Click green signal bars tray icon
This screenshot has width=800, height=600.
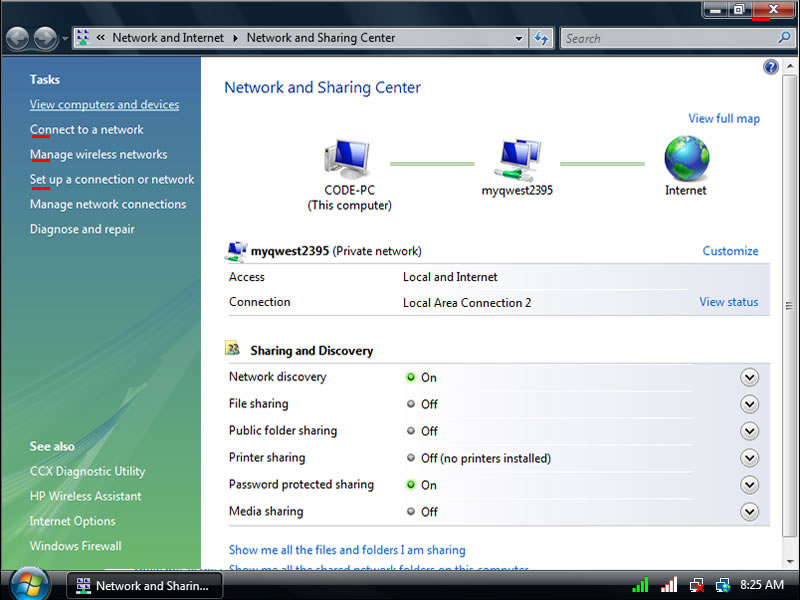coord(640,585)
